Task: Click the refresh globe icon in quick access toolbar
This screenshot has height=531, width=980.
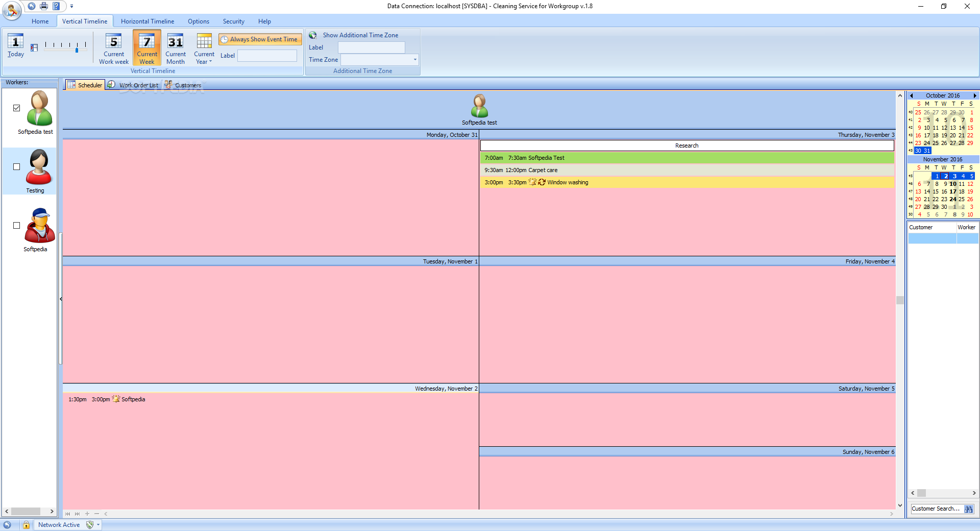Action: [x=32, y=6]
